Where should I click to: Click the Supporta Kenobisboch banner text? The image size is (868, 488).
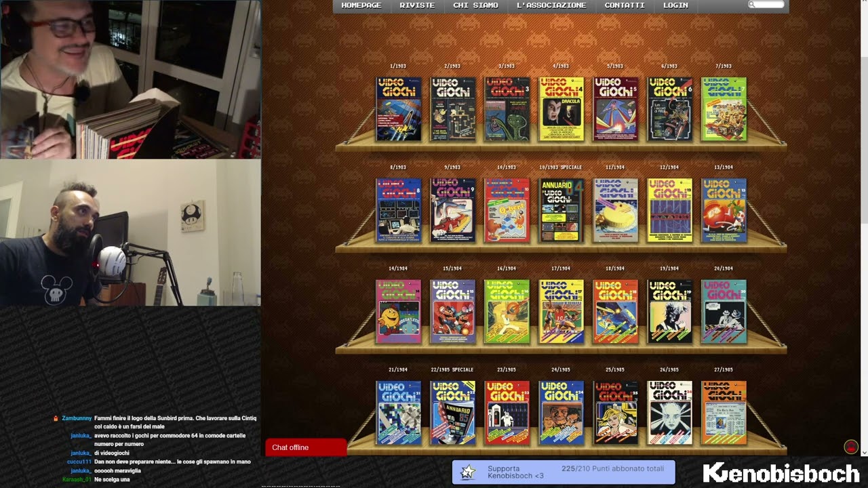[x=515, y=472]
